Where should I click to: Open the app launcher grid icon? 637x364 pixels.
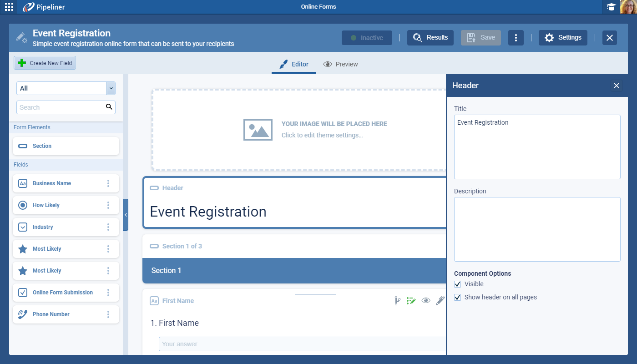coord(9,7)
